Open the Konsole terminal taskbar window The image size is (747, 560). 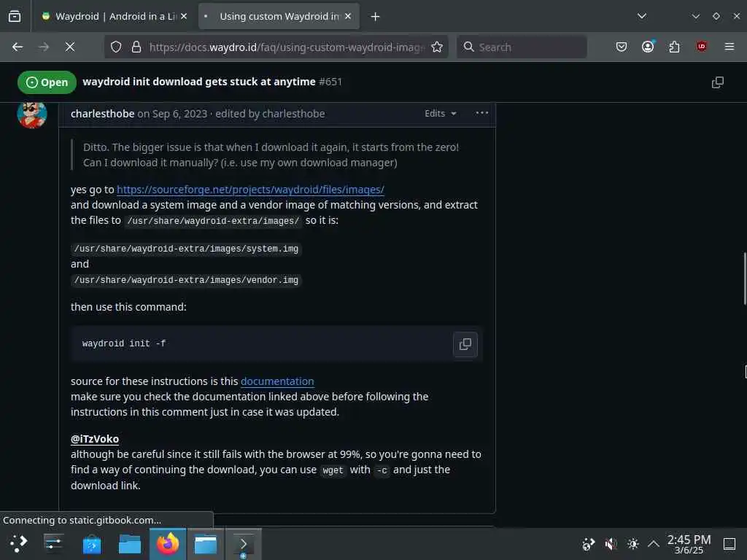[243, 544]
